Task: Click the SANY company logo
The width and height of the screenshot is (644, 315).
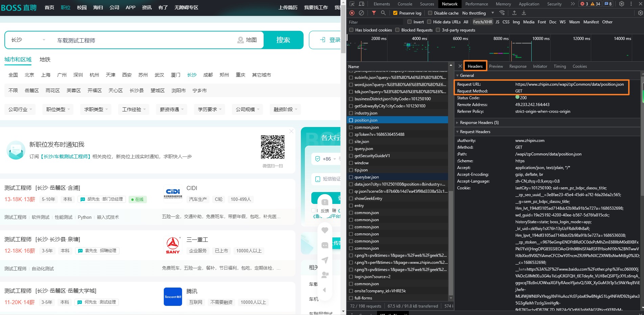Action: (173, 245)
